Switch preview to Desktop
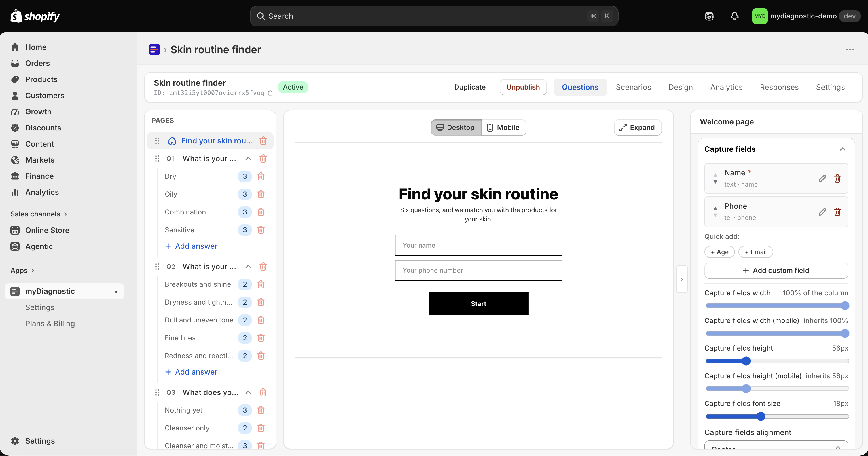The image size is (868, 456). (x=456, y=127)
